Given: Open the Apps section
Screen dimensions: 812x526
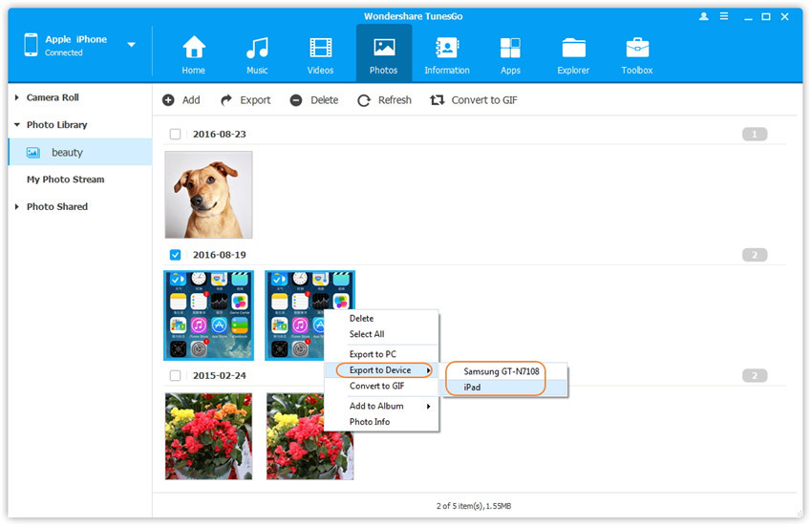Looking at the screenshot, I should click(510, 53).
